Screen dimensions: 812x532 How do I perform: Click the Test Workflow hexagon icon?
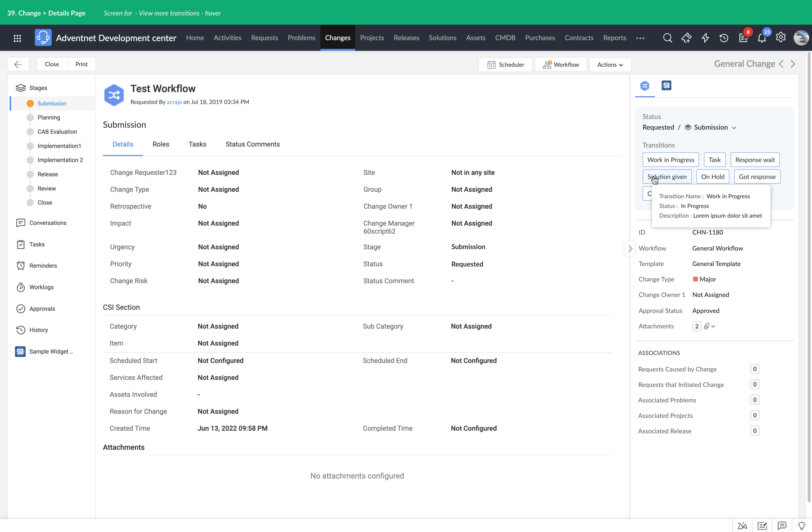click(114, 95)
